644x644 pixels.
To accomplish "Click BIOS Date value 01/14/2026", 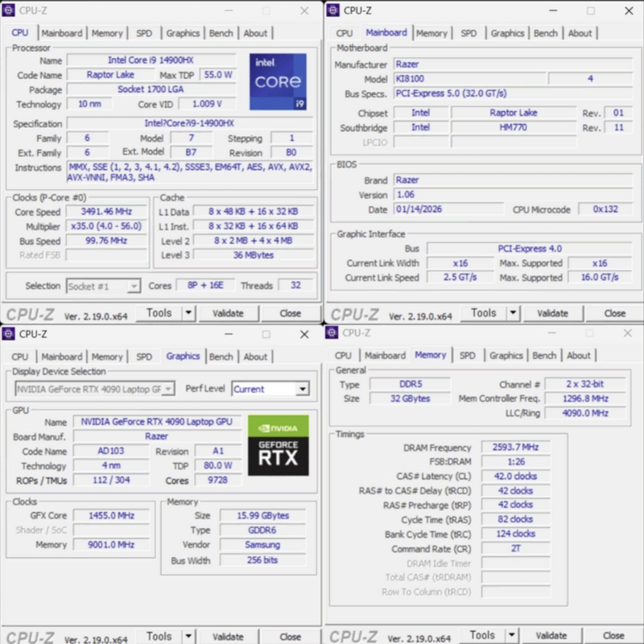I will 448,209.
